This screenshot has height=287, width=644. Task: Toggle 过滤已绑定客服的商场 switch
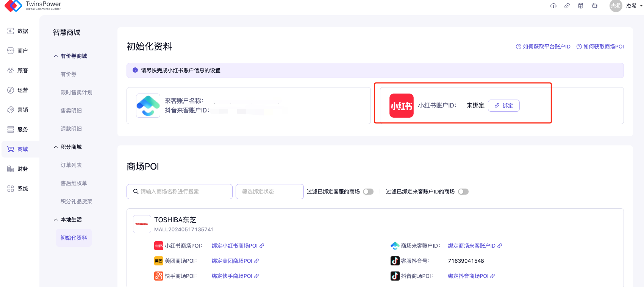point(368,192)
